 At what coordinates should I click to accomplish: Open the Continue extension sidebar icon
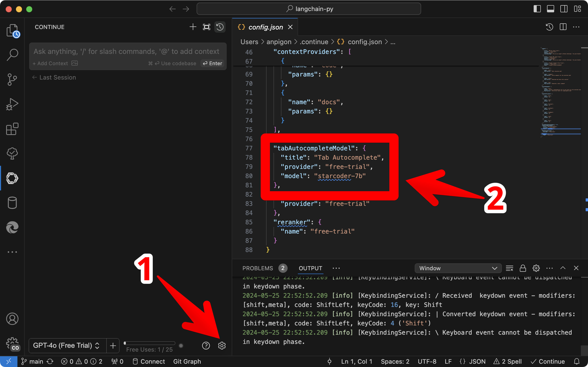12,178
